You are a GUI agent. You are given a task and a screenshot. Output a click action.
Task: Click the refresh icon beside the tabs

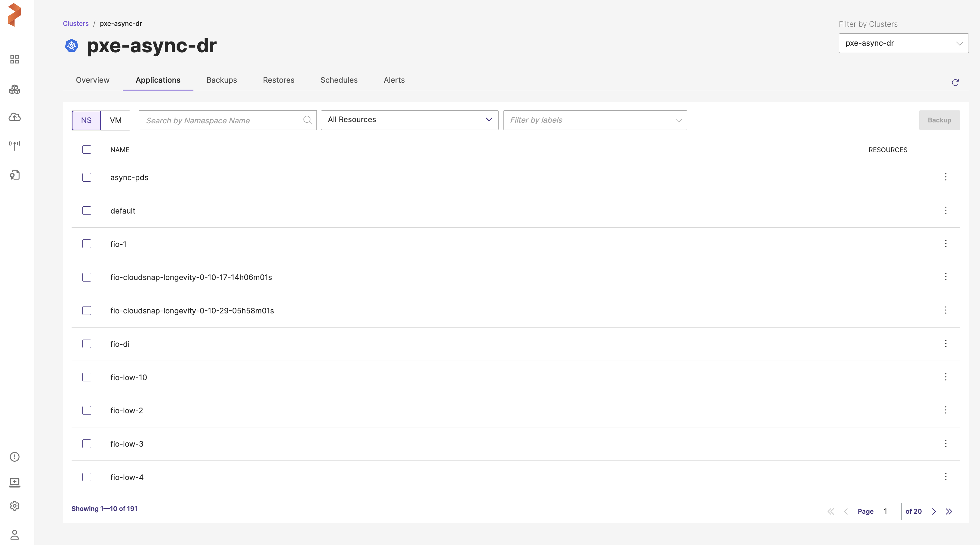955,82
